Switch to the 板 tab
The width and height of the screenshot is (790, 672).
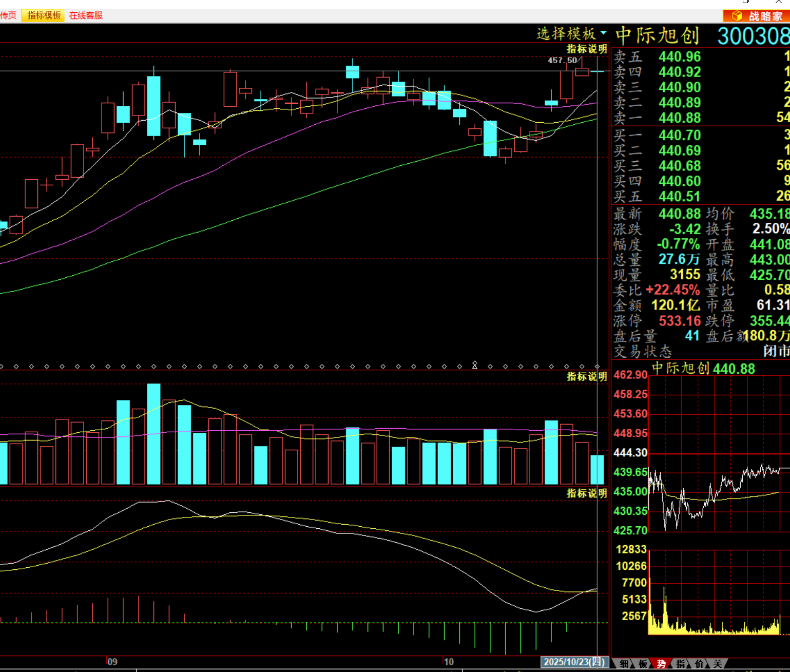(643, 664)
